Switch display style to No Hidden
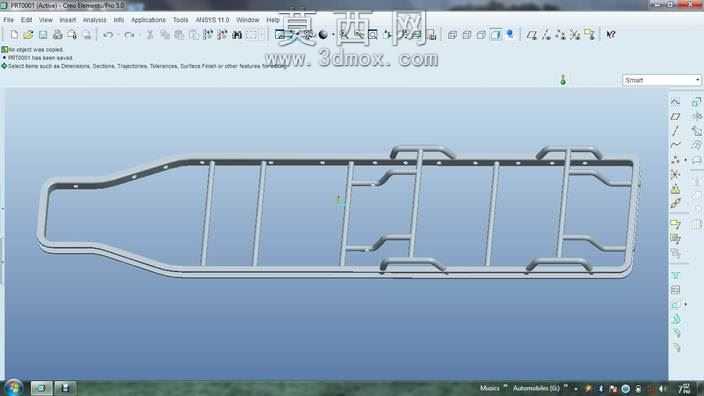This screenshot has width=704, height=396. coord(481,35)
